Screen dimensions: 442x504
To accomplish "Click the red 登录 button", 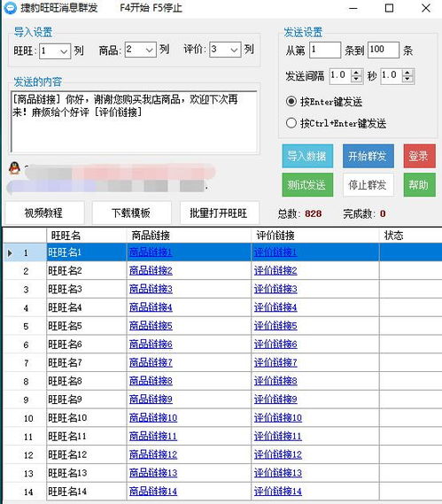I will (420, 156).
